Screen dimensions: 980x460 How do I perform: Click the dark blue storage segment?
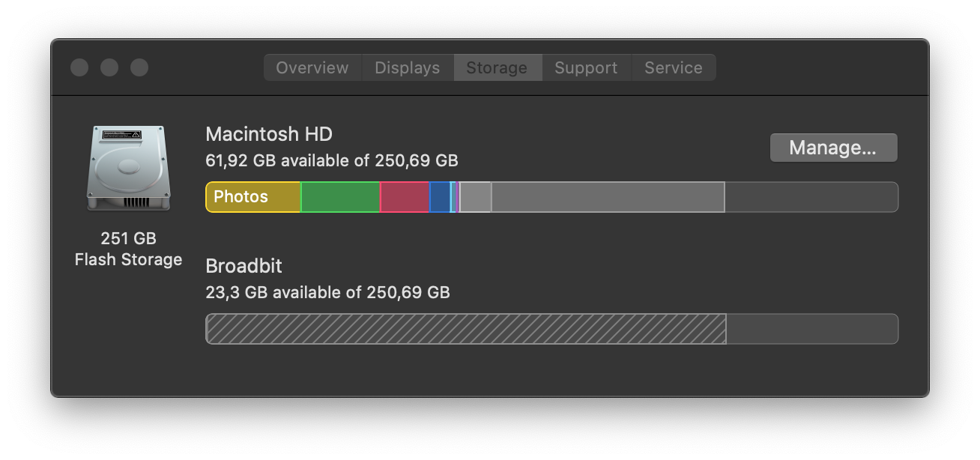point(440,197)
